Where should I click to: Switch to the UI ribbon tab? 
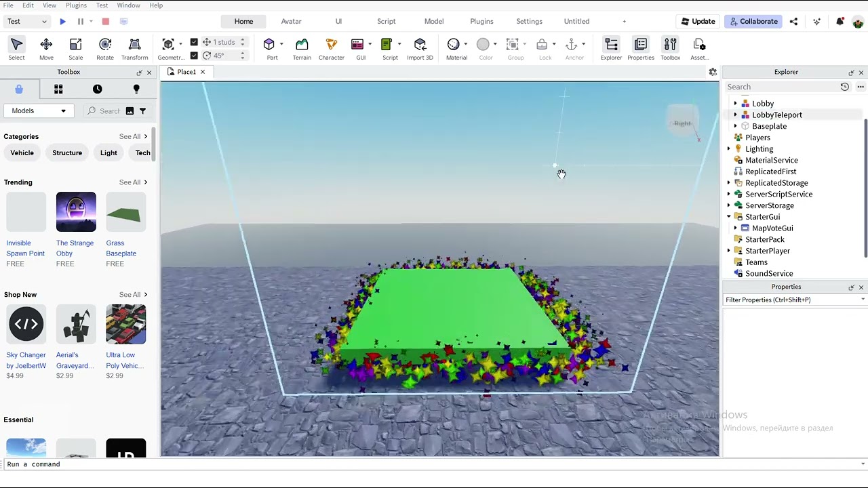pyautogui.click(x=338, y=22)
